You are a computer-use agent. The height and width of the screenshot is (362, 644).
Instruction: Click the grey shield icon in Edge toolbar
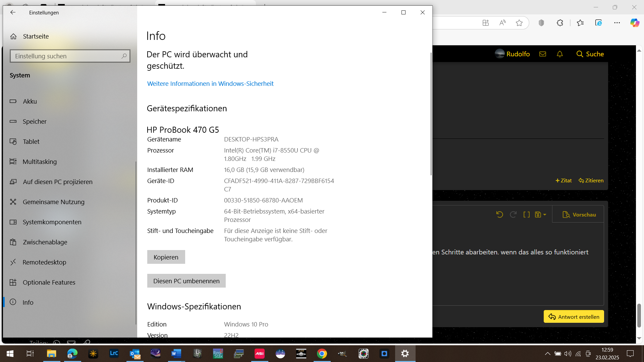pos(541,23)
